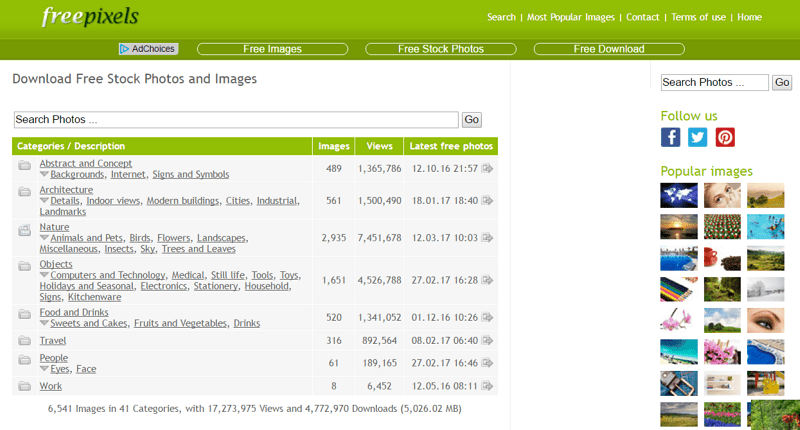Open the Twitter follow icon
Image resolution: width=800 pixels, height=430 pixels.
[697, 137]
